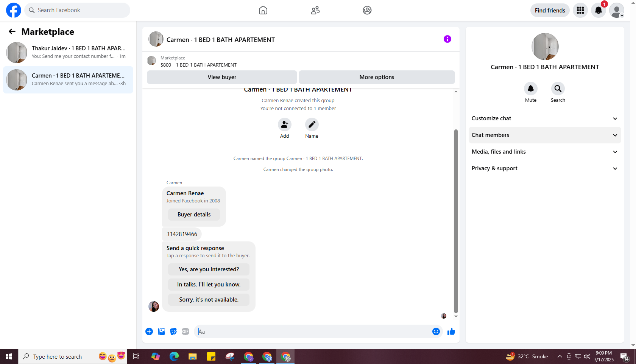Open the Groups icon in top navigation
The image size is (636, 364).
(x=367, y=10)
